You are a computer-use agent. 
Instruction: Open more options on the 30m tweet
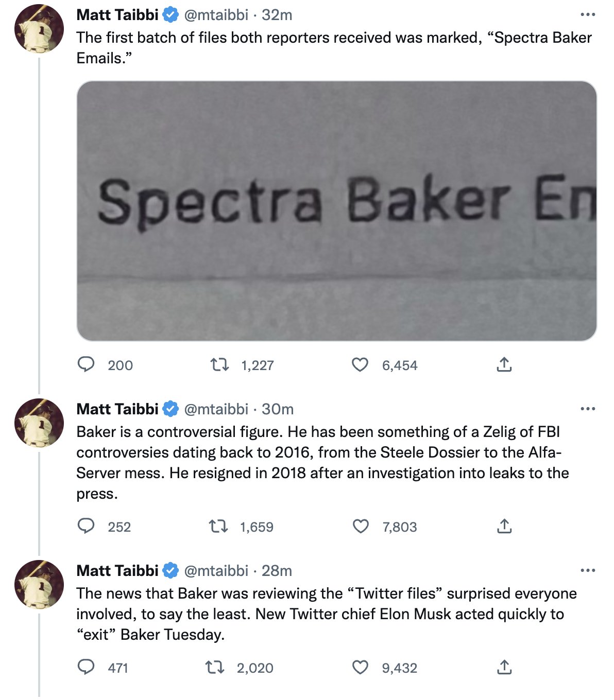pyautogui.click(x=588, y=409)
